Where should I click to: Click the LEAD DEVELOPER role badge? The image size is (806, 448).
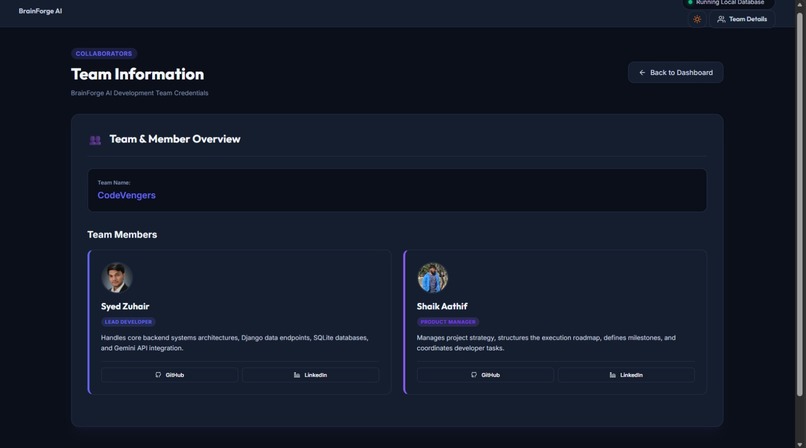pyautogui.click(x=128, y=322)
